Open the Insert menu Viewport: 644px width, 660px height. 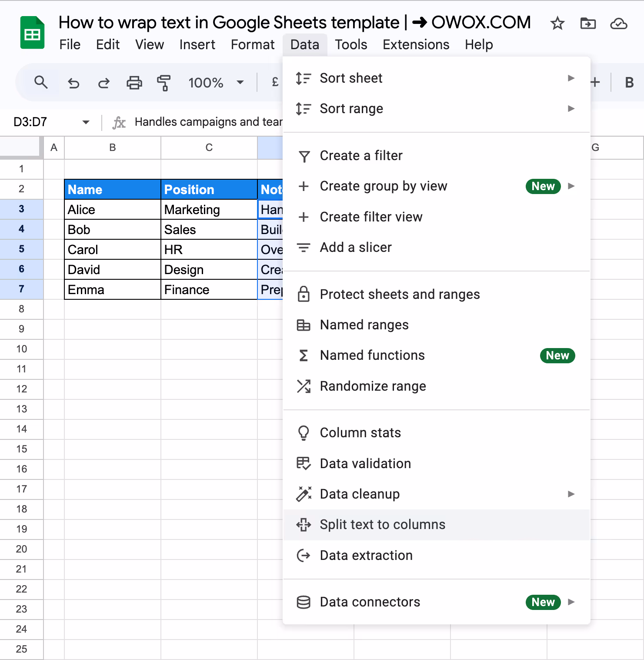pyautogui.click(x=197, y=44)
